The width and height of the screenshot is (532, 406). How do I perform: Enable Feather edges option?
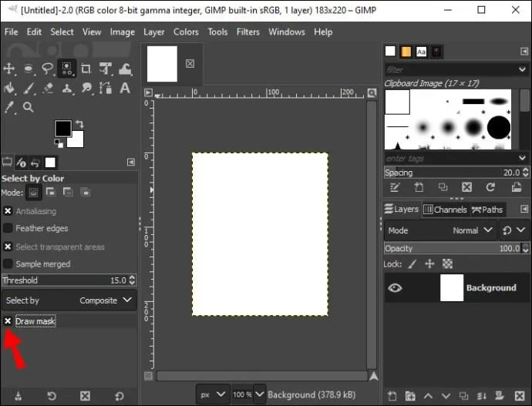point(8,228)
